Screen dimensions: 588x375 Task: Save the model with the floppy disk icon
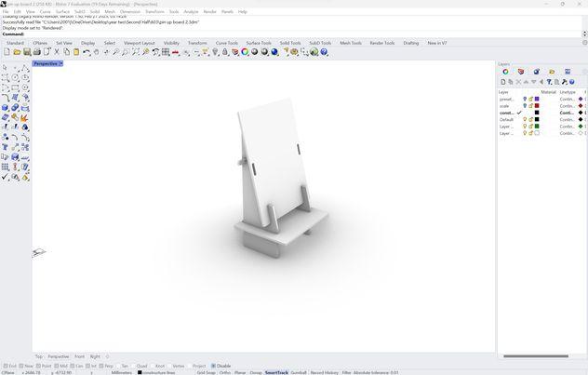[x=27, y=52]
